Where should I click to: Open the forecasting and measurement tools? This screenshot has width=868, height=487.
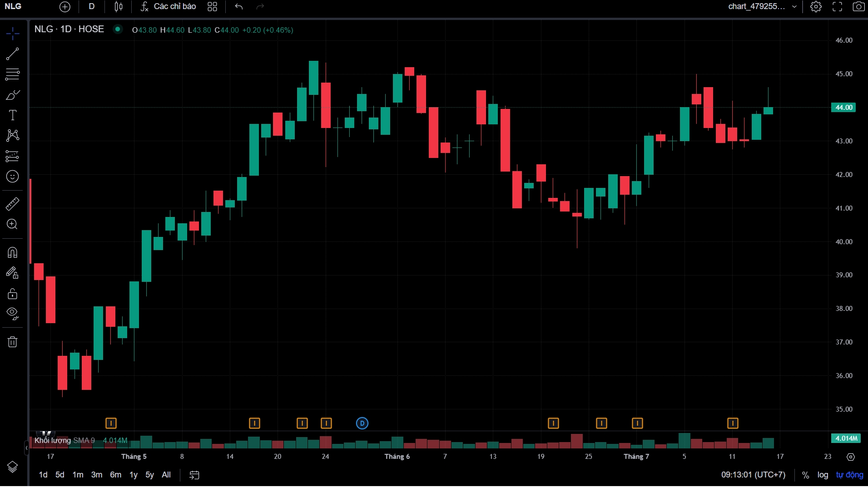pos(13,156)
